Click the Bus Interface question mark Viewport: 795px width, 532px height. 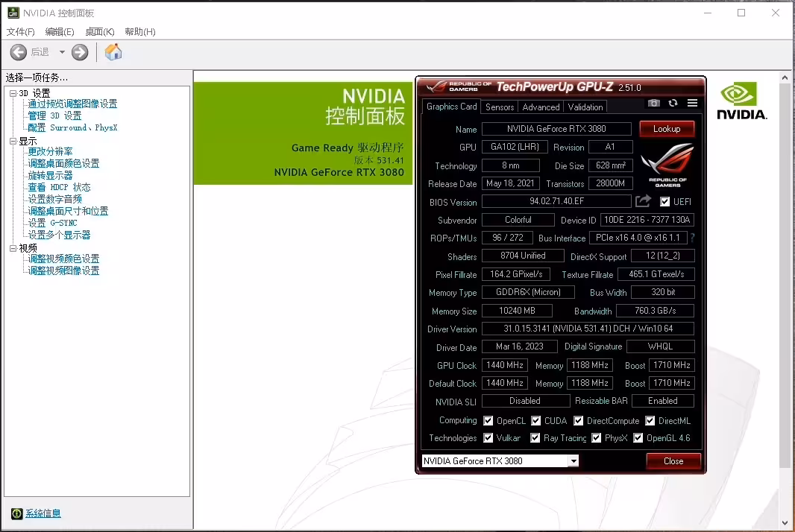click(x=692, y=238)
